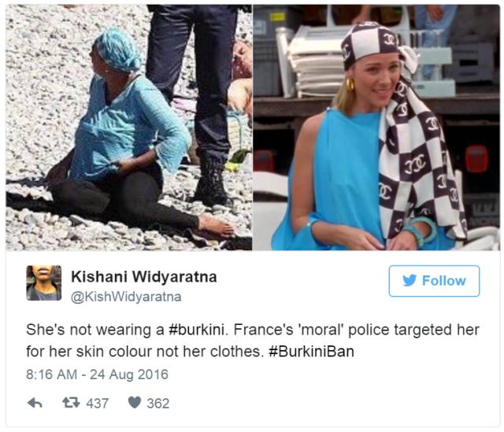Image resolution: width=504 pixels, height=432 pixels.
Task: Click the Twitter bird icon in Follow button
Action: [409, 280]
